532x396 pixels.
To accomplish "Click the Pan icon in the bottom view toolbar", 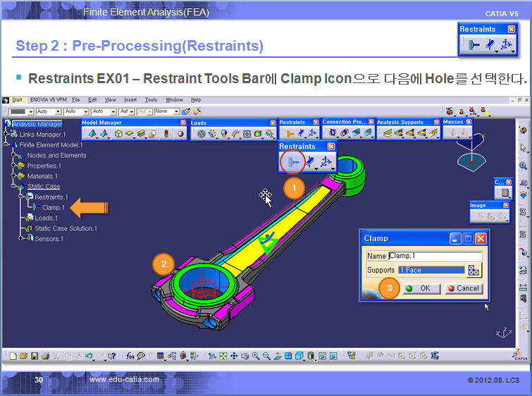I will 233,356.
